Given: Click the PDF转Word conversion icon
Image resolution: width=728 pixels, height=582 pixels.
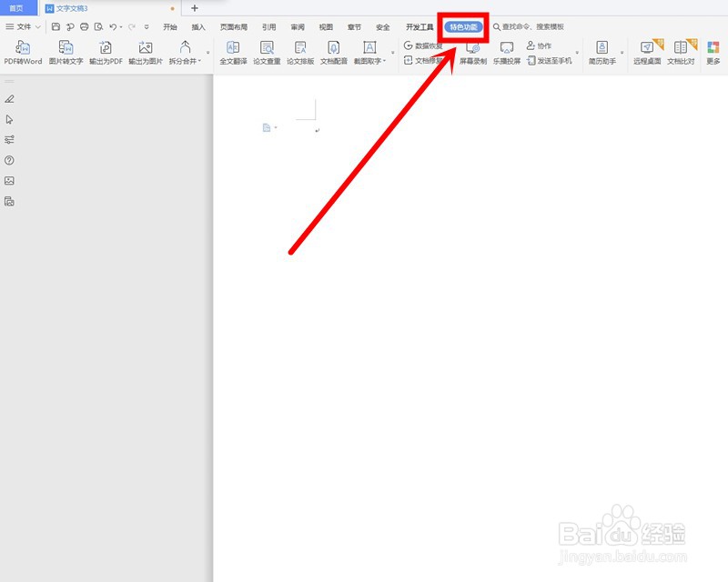Looking at the screenshot, I should click(x=23, y=52).
